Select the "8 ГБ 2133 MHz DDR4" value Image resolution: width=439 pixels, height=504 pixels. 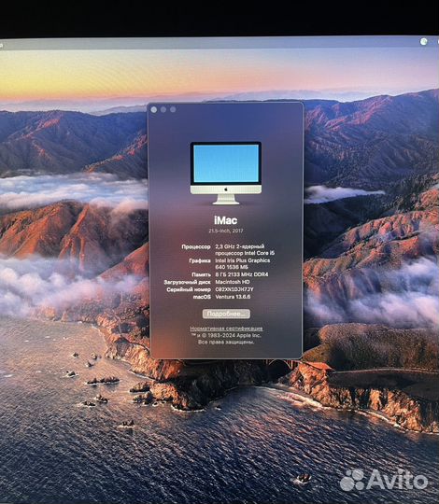coord(242,274)
